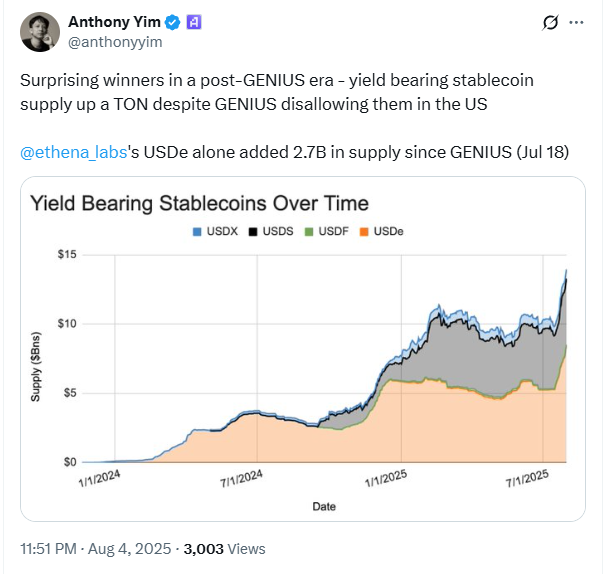The image size is (604, 574).
Task: Open Anthony Yim's profile avatar
Action: (x=40, y=32)
